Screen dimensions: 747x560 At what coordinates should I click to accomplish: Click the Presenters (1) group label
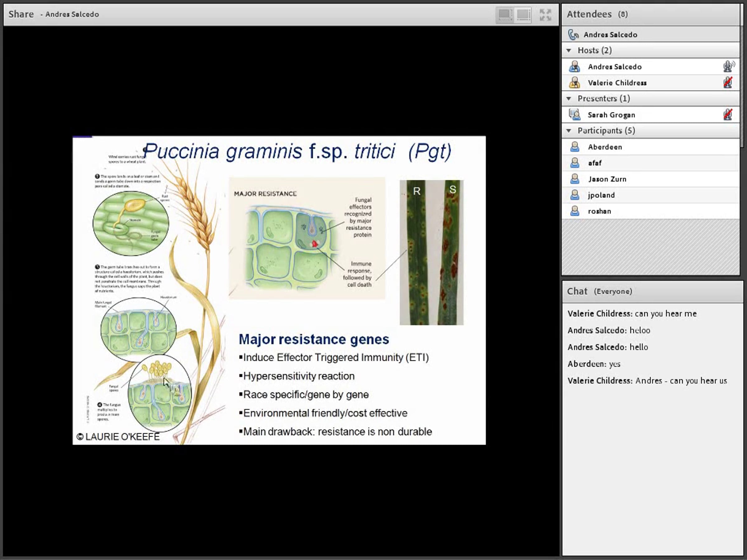(x=604, y=99)
